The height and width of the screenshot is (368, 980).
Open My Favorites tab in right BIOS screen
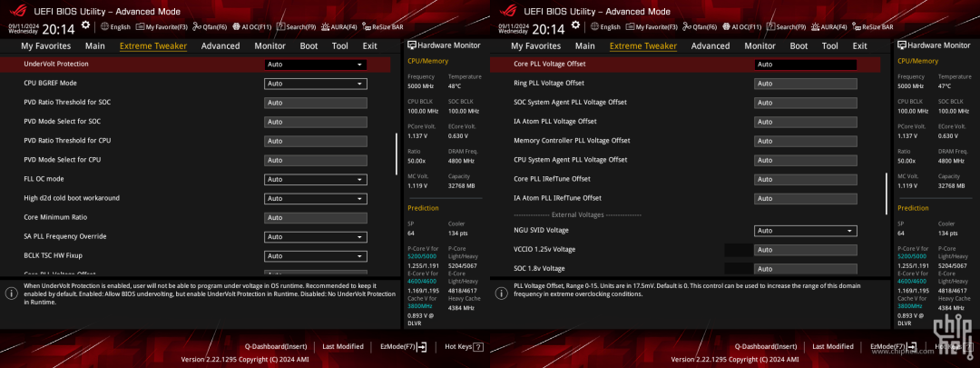[536, 45]
